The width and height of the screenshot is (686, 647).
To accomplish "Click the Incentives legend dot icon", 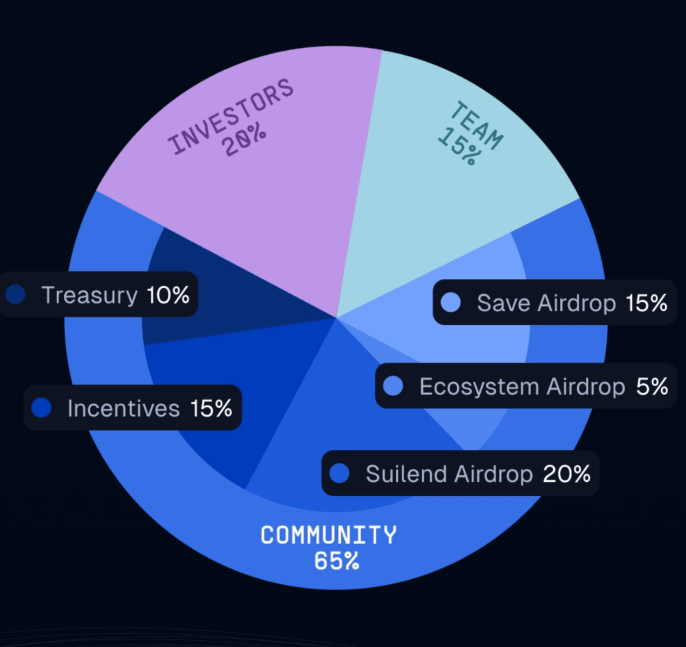I will click(x=41, y=408).
